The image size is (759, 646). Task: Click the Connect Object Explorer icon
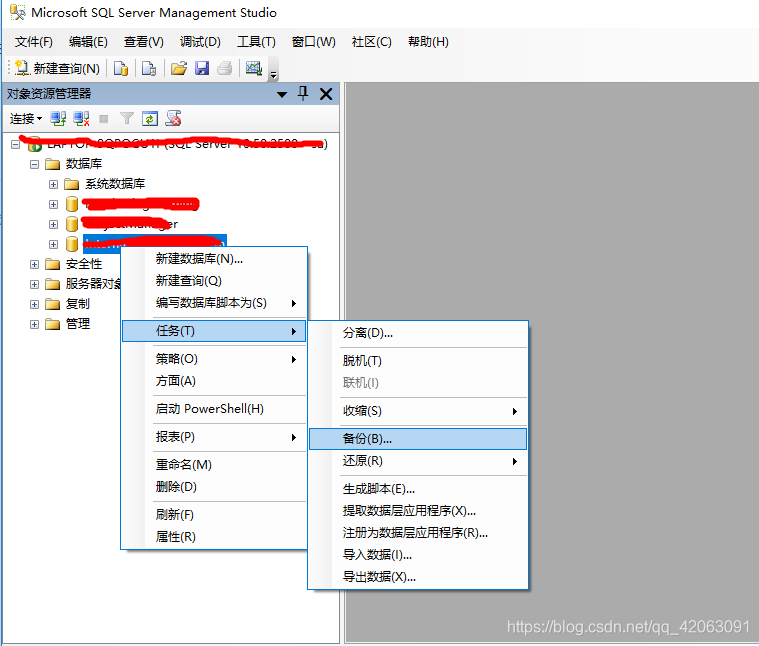click(58, 119)
